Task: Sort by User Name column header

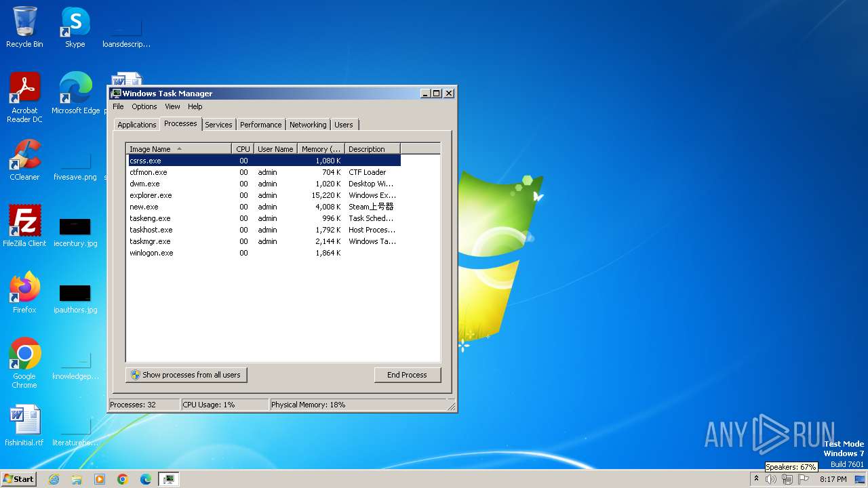Action: click(x=275, y=149)
